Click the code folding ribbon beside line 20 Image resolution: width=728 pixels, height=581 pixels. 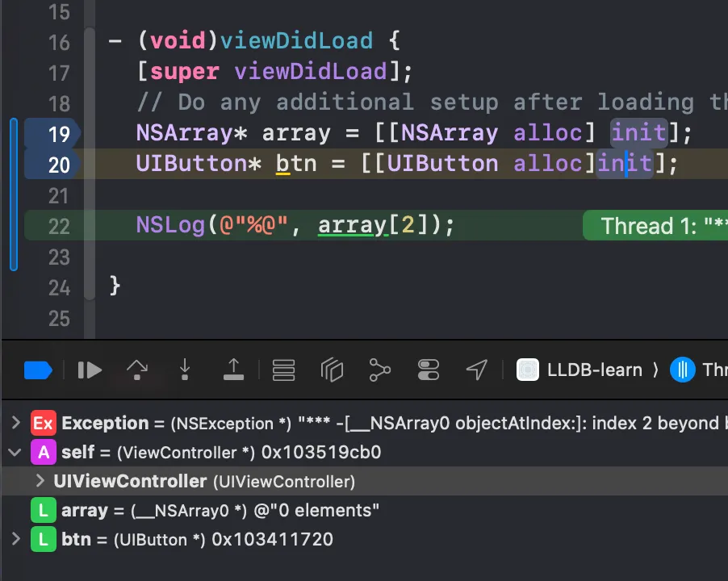click(90, 165)
